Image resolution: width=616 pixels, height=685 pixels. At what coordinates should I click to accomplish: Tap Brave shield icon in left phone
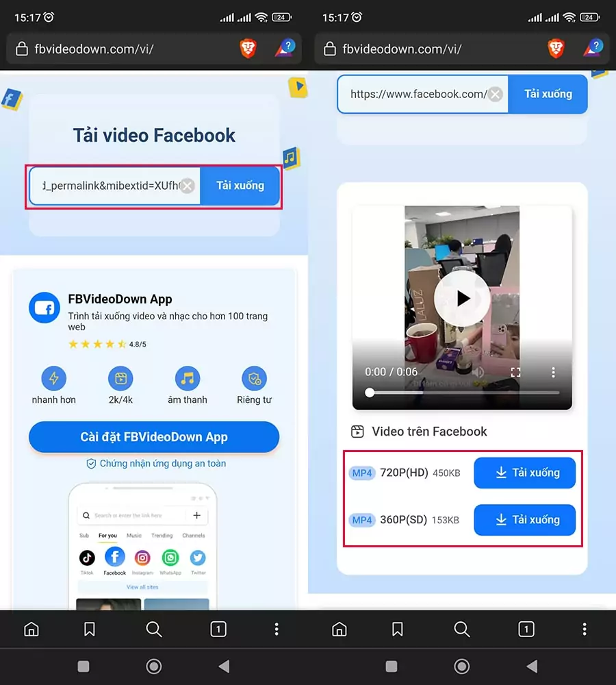pos(248,48)
